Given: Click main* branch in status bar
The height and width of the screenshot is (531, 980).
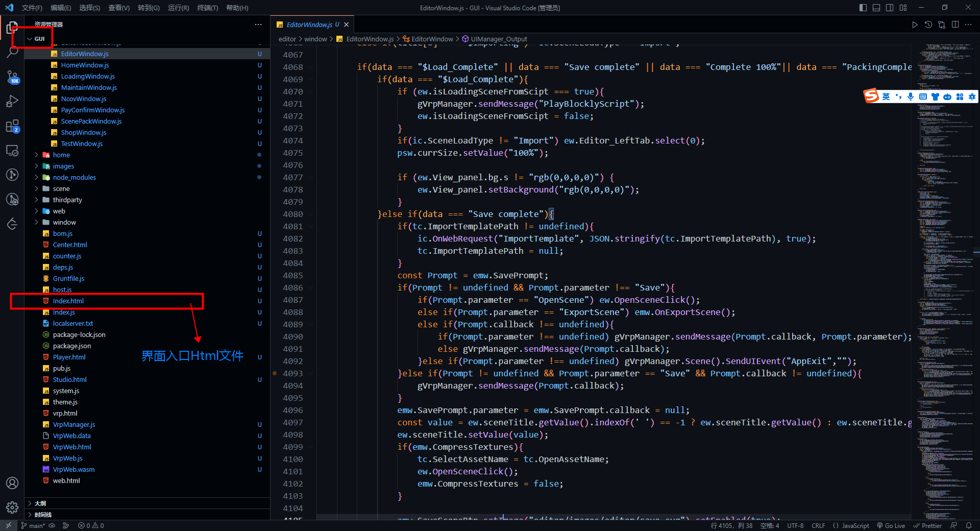Looking at the screenshot, I should 33,525.
